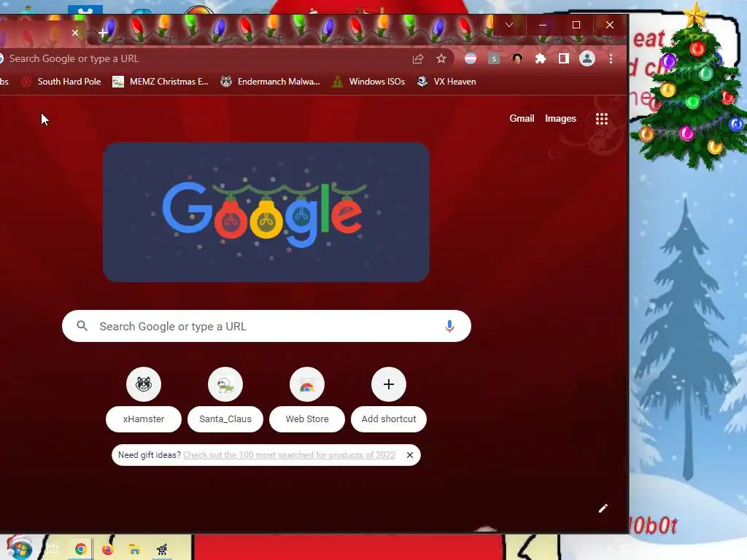Image resolution: width=747 pixels, height=560 pixels.
Task: Click Add shortcut button
Action: [389, 399]
